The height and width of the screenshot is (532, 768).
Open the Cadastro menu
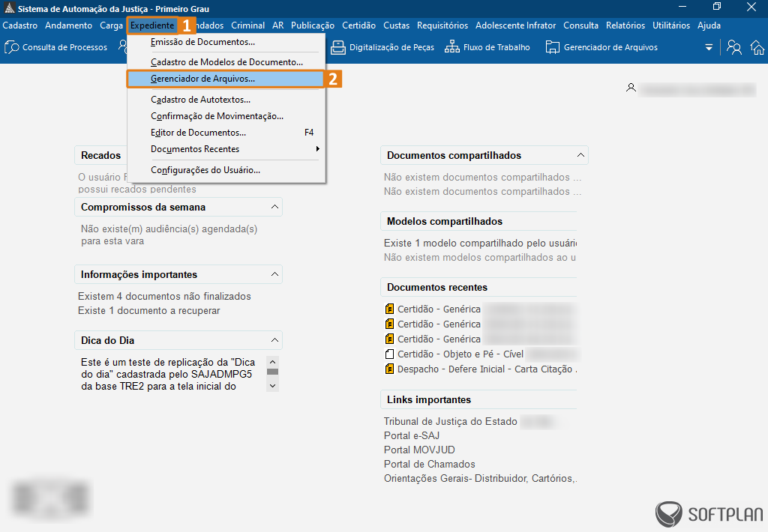click(20, 25)
